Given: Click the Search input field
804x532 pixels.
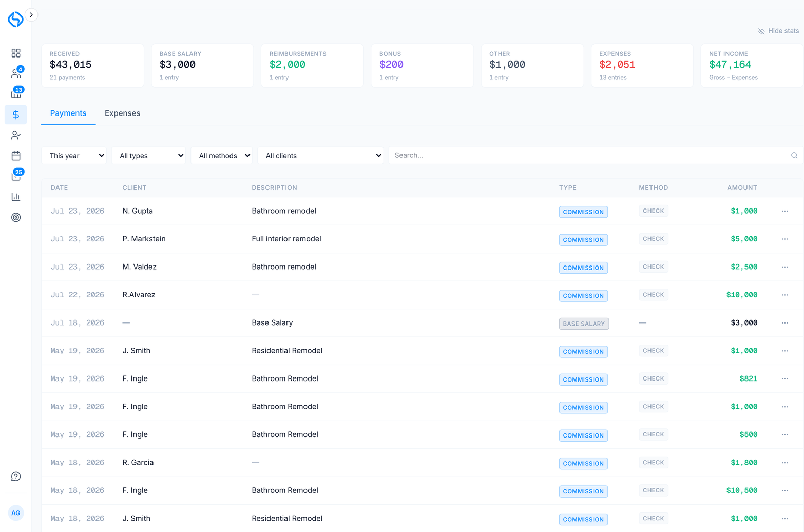Looking at the screenshot, I should tap(596, 155).
